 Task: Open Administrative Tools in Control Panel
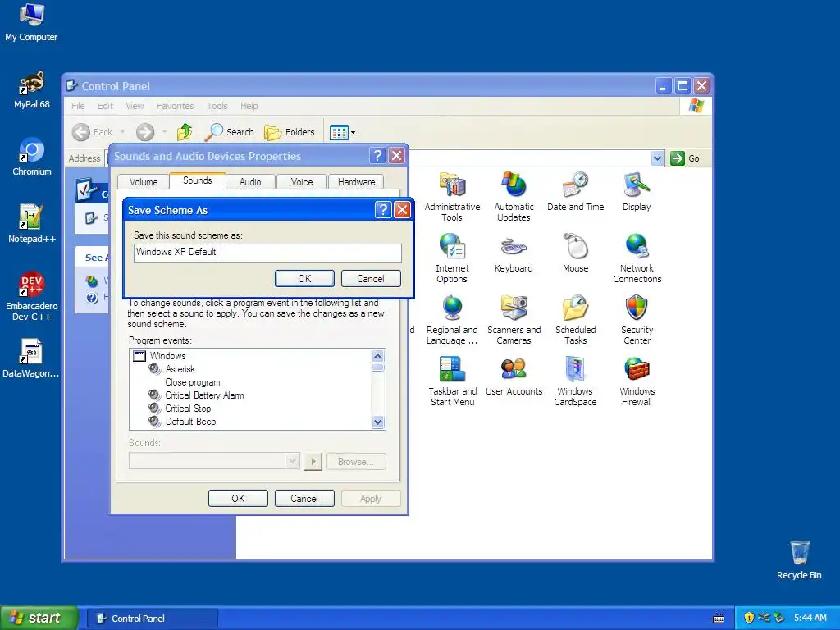(x=452, y=196)
